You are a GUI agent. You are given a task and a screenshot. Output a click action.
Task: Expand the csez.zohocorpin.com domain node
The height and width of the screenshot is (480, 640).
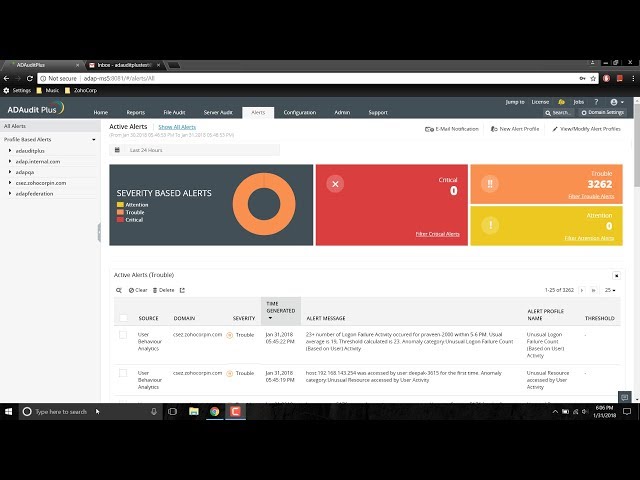10,182
